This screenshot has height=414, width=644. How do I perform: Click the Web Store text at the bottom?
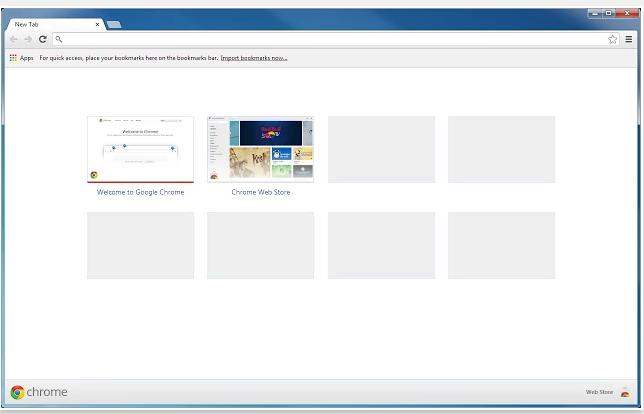click(599, 392)
